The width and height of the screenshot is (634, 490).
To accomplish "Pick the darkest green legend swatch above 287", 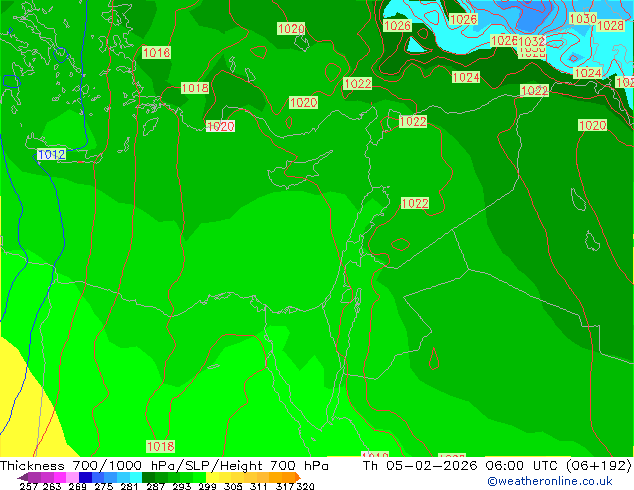I will pyautogui.click(x=148, y=477).
